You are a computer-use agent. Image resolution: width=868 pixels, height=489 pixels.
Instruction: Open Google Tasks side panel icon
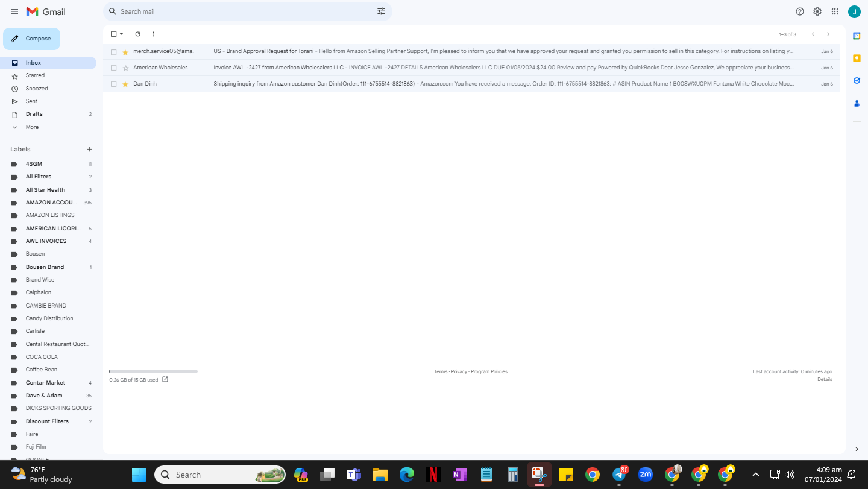(857, 80)
